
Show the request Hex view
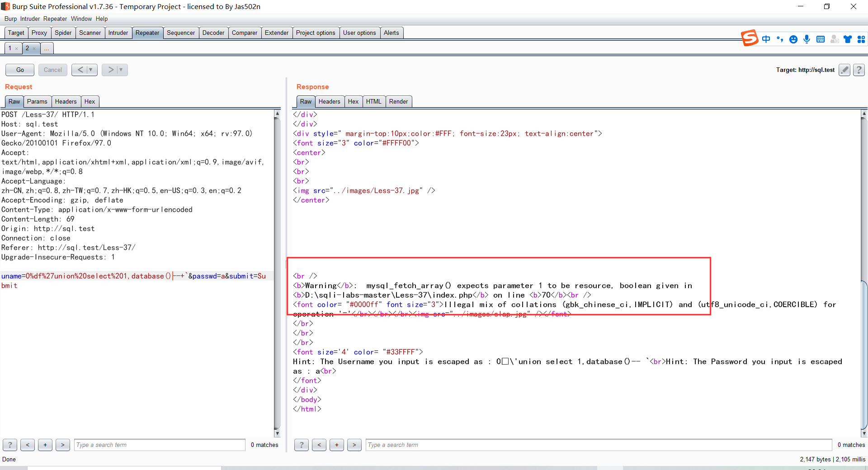point(90,102)
